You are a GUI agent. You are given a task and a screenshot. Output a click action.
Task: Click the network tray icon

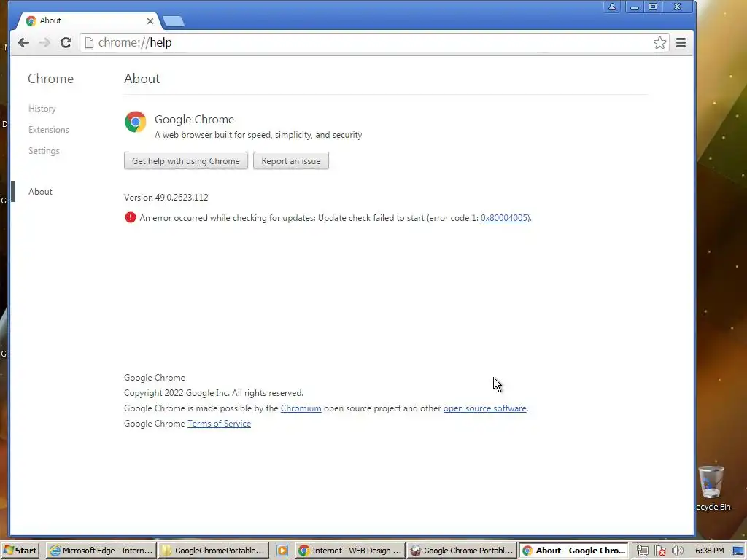click(642, 551)
